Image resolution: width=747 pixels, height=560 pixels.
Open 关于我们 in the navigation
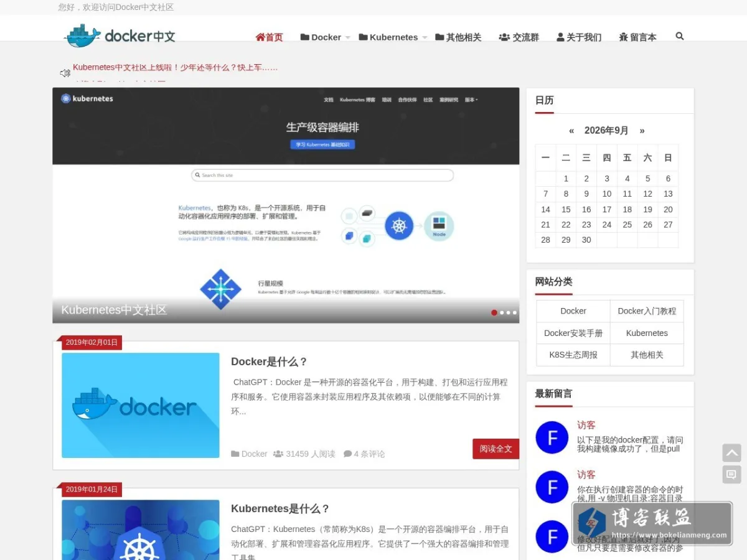coord(579,37)
